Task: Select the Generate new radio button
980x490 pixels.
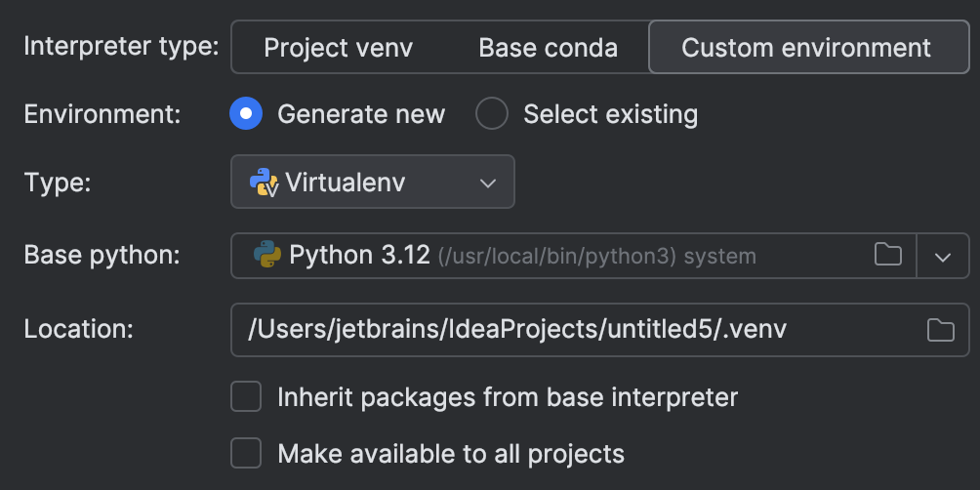Action: (246, 114)
